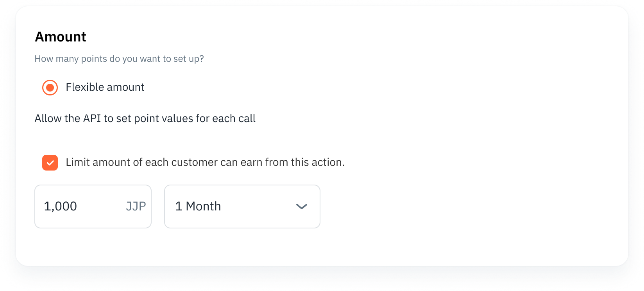
Task: Click the word "Month" in the dropdown
Action: [203, 207]
